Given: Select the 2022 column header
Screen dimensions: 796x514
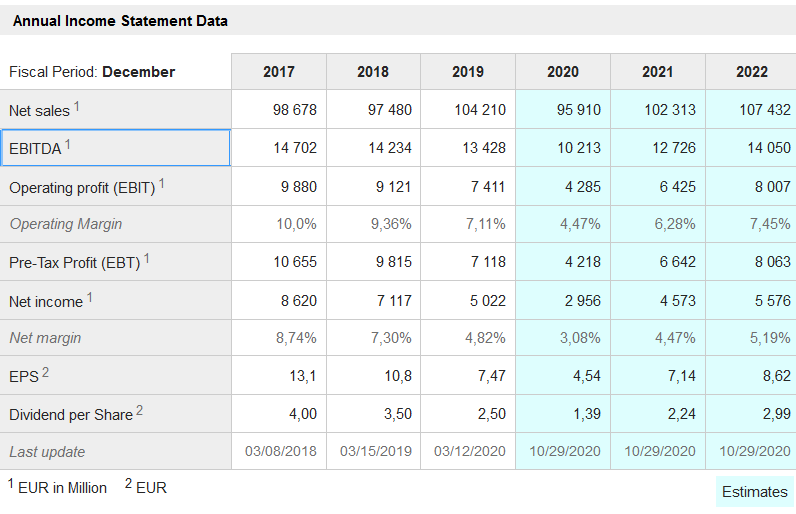Looking at the screenshot, I should (x=751, y=71).
